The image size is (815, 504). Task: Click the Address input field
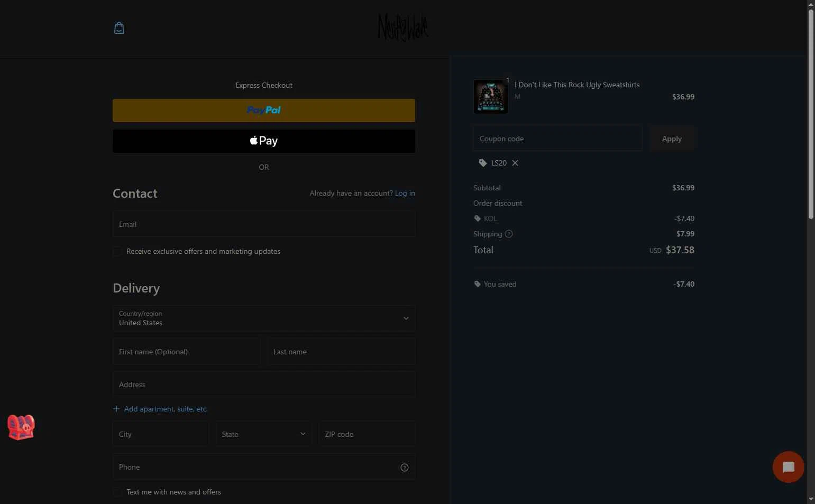[x=264, y=384]
